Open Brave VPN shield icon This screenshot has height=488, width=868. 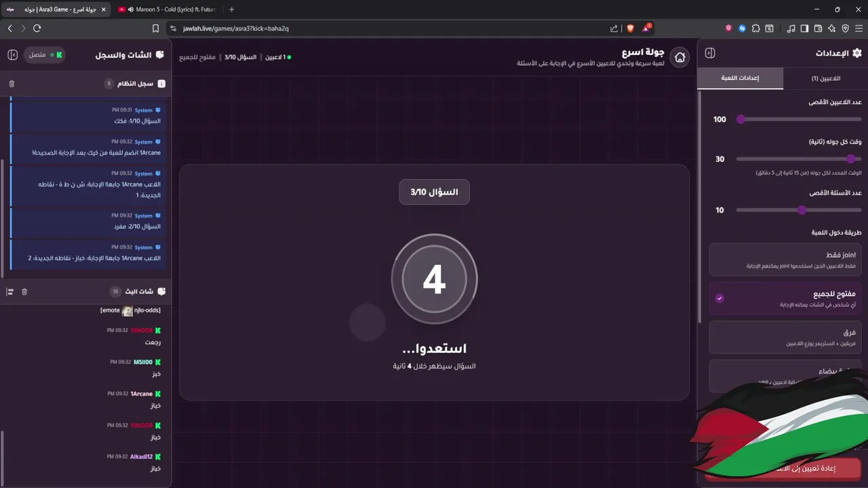pyautogui.click(x=845, y=28)
